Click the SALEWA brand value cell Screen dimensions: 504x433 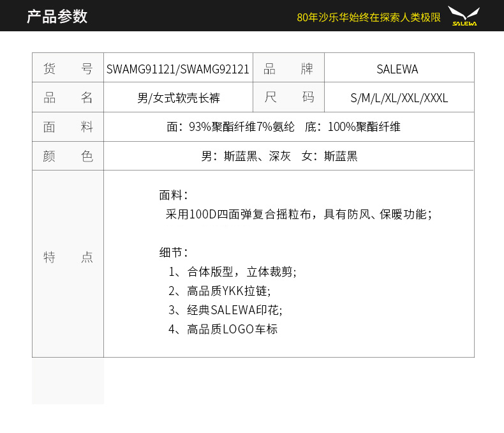pos(399,68)
